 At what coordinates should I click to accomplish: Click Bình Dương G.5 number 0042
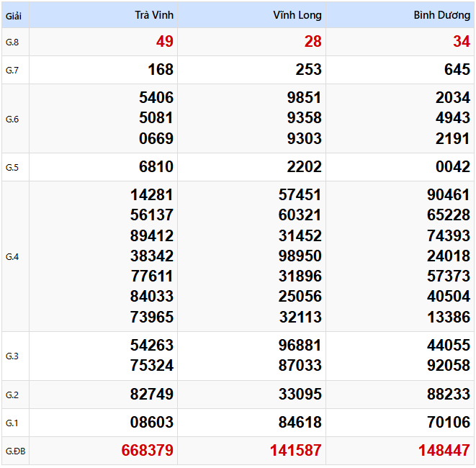point(453,167)
